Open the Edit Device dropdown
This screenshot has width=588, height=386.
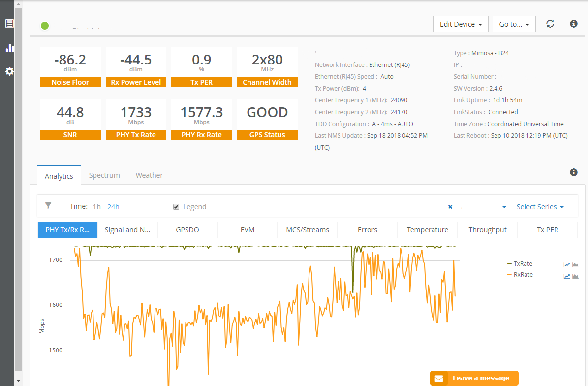point(461,24)
